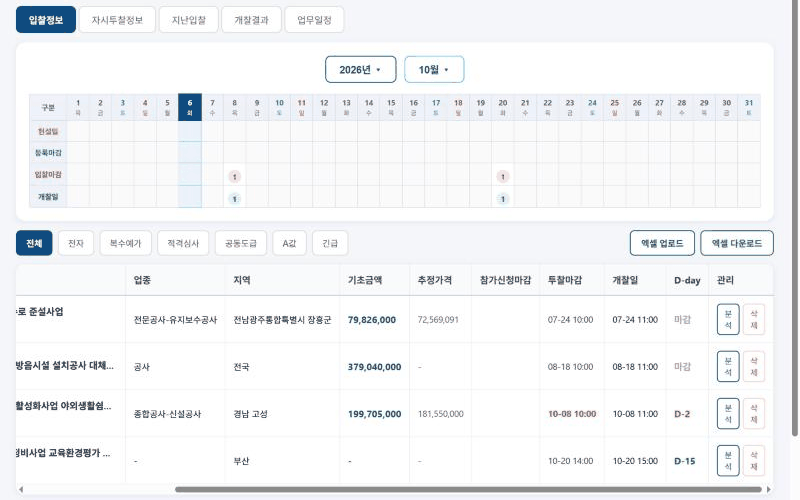800x500 pixels.
Task: Click the vertical page scrollbar
Action: (x=795, y=219)
